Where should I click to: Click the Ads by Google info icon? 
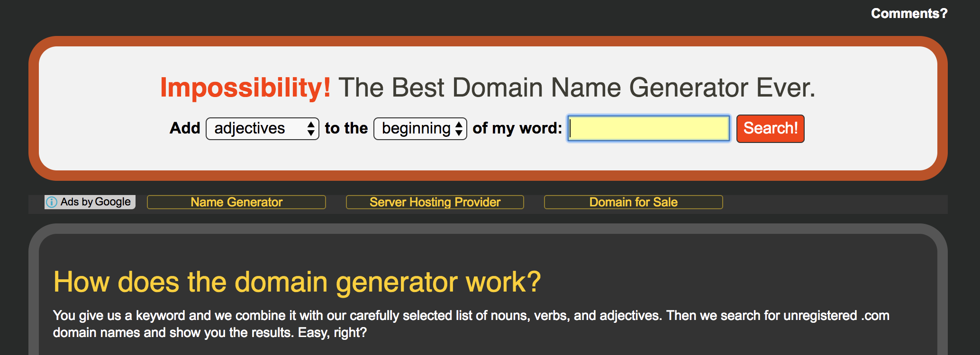click(52, 202)
